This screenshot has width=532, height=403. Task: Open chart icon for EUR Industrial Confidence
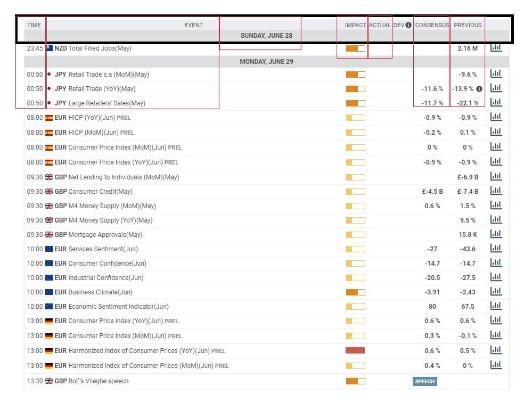[496, 277]
